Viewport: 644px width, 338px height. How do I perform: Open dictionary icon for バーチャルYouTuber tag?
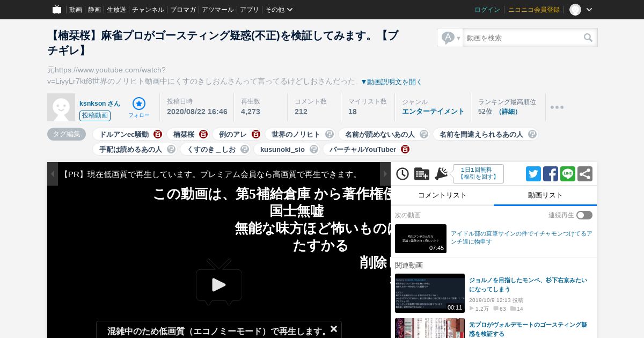click(x=405, y=149)
